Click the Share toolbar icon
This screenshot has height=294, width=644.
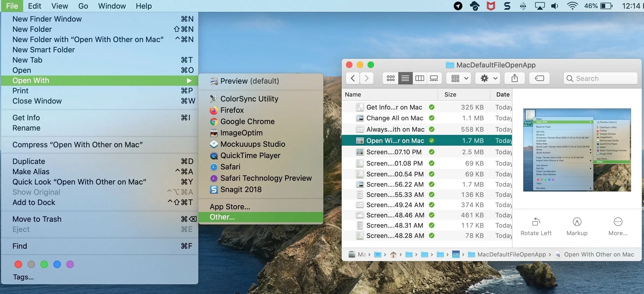pos(515,78)
